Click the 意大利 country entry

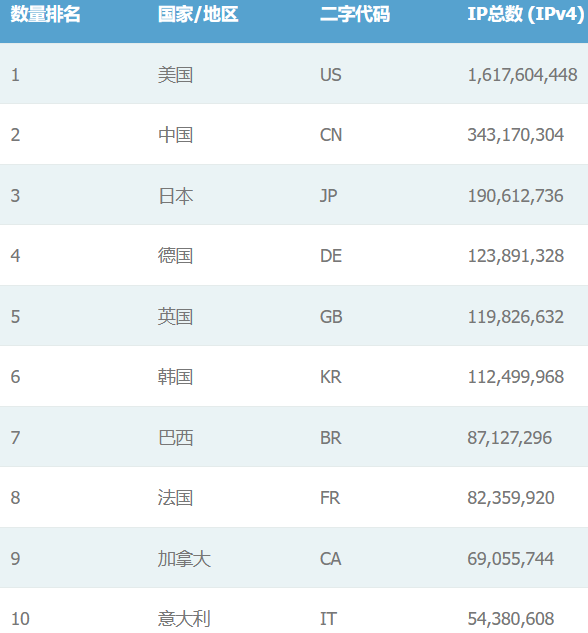point(184,619)
